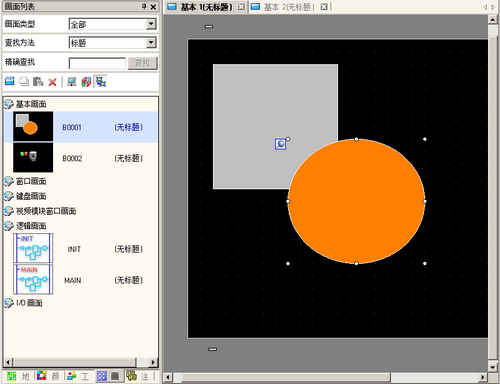
Task: Open the 工 tab at panel bottom
Action: 78,376
